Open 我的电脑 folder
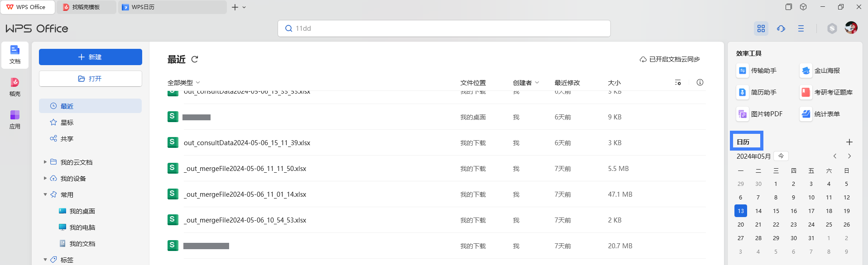Screen dimensions: 868x265 77,227
